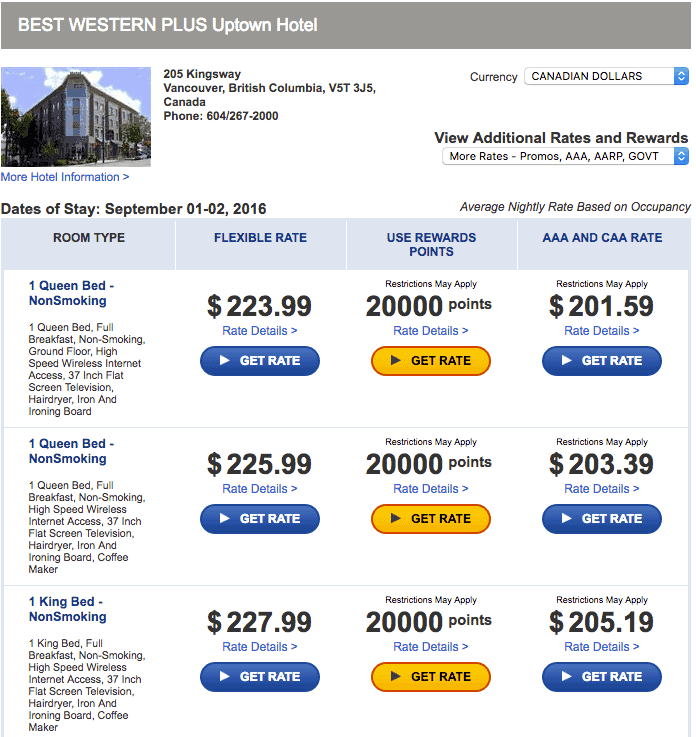Screen dimensions: 696x737
Task: Open the Currency dropdown showing Canadian Dollars
Action: tap(606, 76)
